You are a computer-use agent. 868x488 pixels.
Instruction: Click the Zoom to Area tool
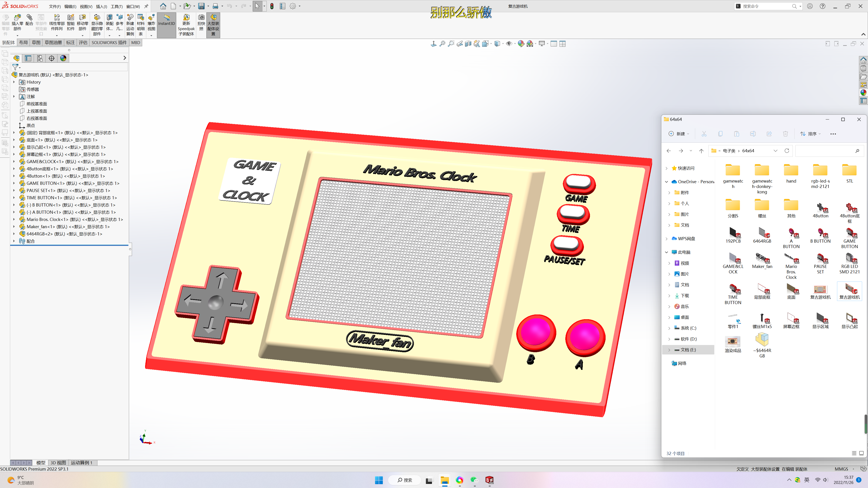451,44
